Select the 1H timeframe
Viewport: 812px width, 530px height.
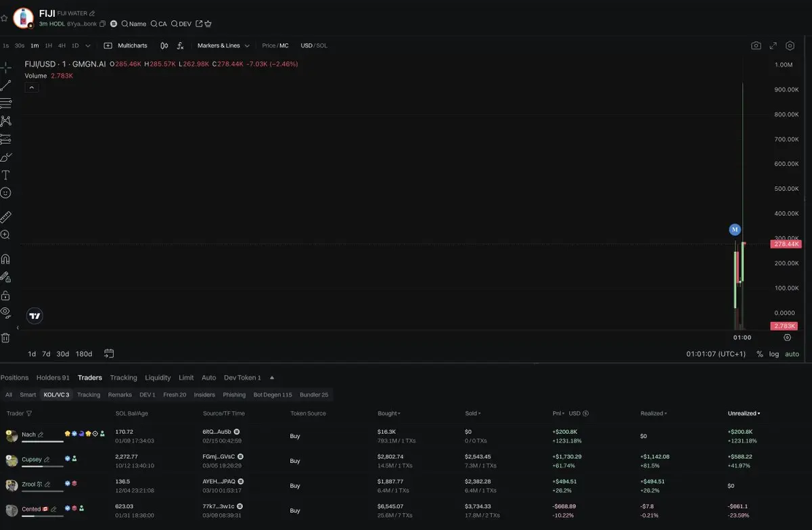pos(48,45)
